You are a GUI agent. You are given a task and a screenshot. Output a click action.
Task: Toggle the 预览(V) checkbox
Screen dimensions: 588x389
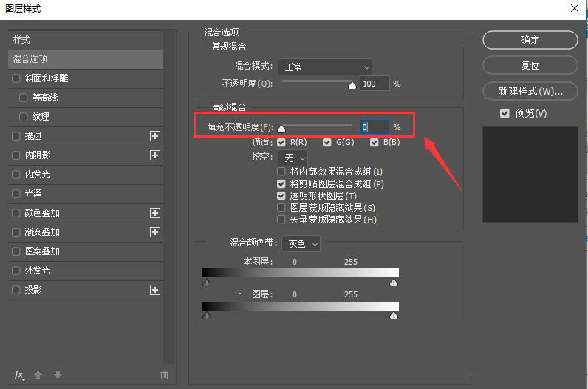(x=505, y=113)
